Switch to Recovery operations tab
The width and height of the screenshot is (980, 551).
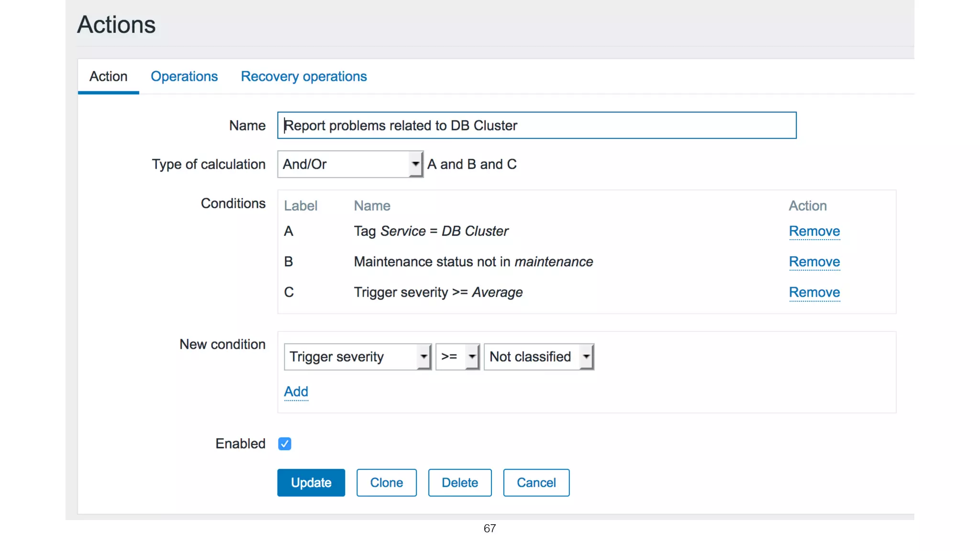tap(303, 77)
